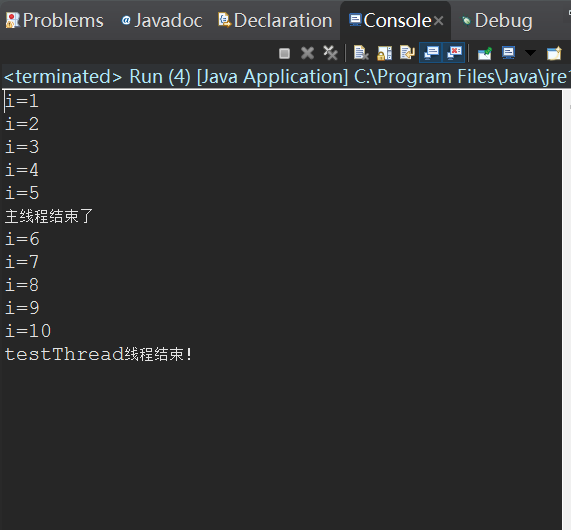This screenshot has height=530, width=571.
Task: Open the Declaration tab
Action: coord(275,20)
